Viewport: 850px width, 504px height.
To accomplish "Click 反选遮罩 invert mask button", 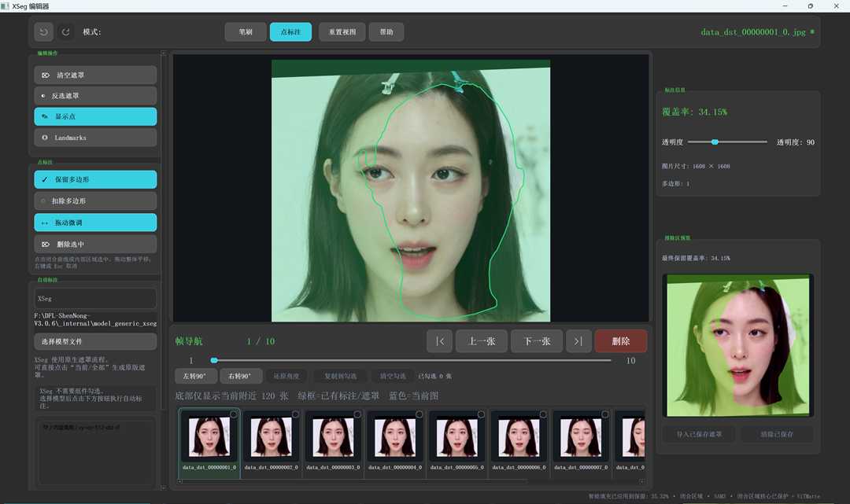I will pos(95,96).
